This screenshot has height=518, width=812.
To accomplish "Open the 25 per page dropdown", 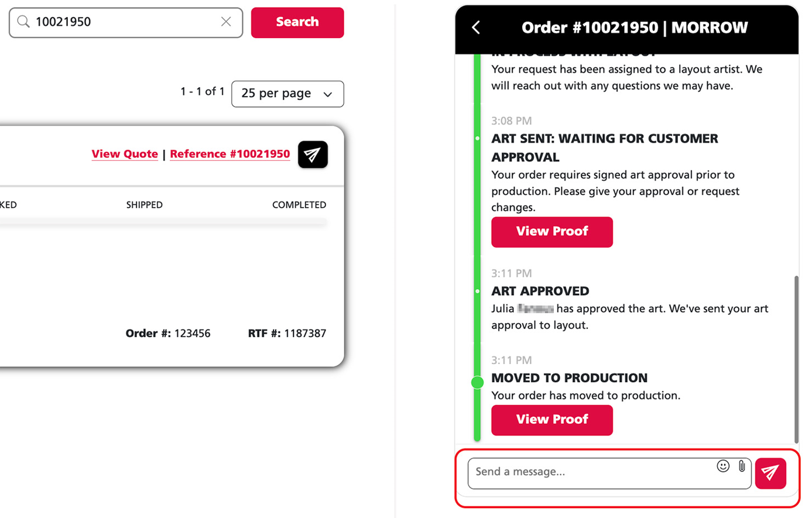I will point(287,94).
